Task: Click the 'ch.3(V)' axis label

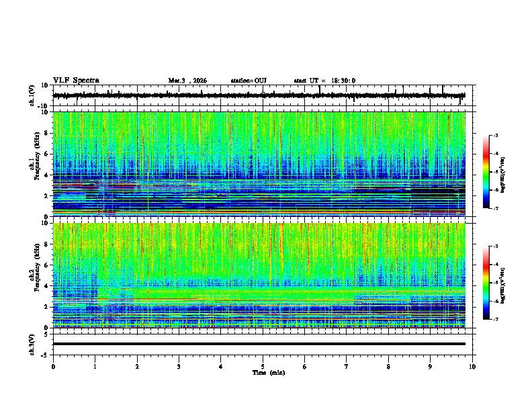Action: [32, 345]
